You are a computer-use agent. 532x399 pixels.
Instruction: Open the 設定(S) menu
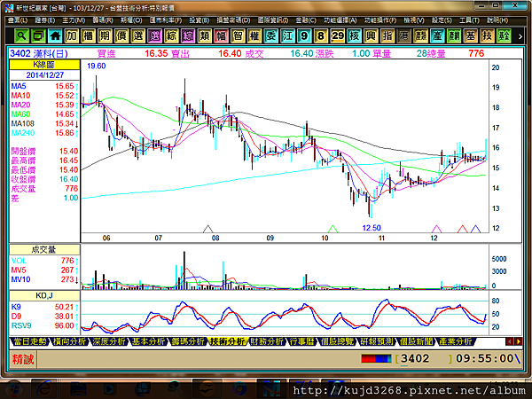tap(442, 20)
